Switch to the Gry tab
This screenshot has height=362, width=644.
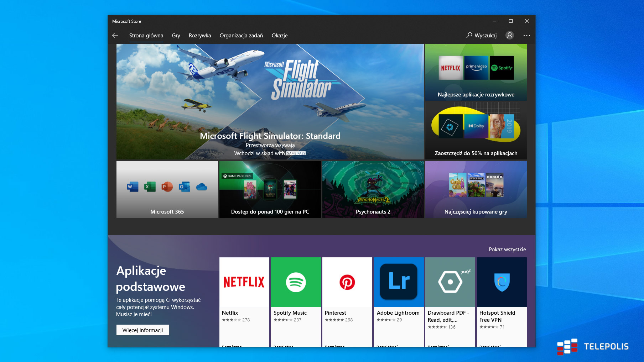point(176,36)
